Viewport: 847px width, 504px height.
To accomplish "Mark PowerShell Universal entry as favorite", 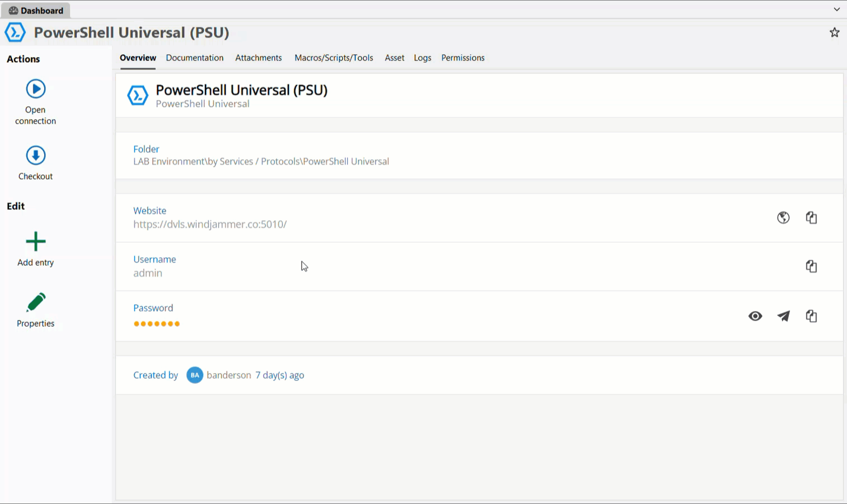I will [834, 32].
